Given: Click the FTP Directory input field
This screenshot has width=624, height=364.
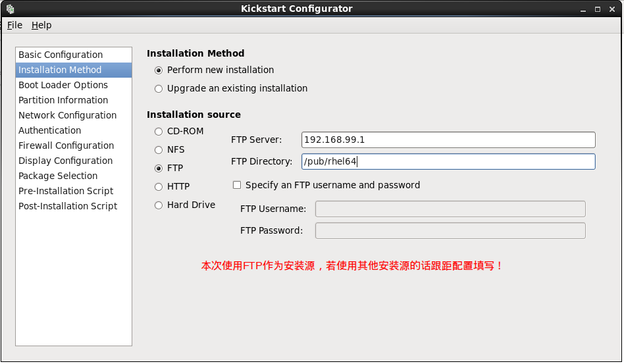Looking at the screenshot, I should [x=448, y=161].
